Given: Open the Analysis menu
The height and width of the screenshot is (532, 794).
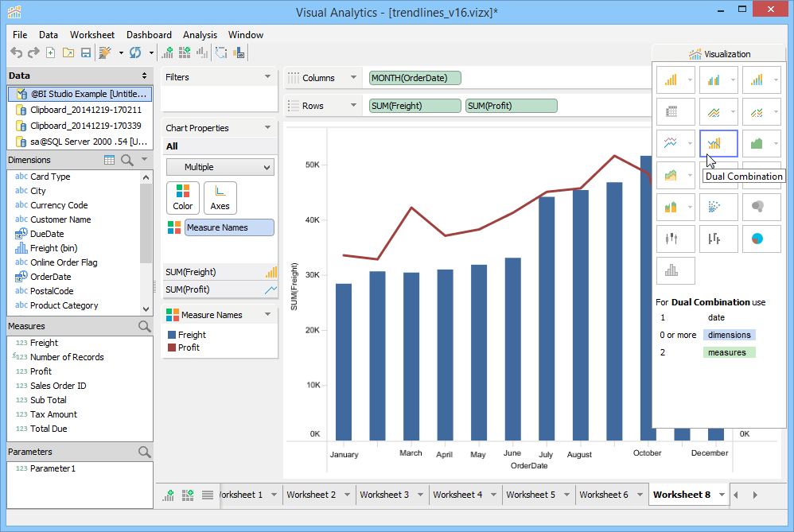Looking at the screenshot, I should click(200, 35).
